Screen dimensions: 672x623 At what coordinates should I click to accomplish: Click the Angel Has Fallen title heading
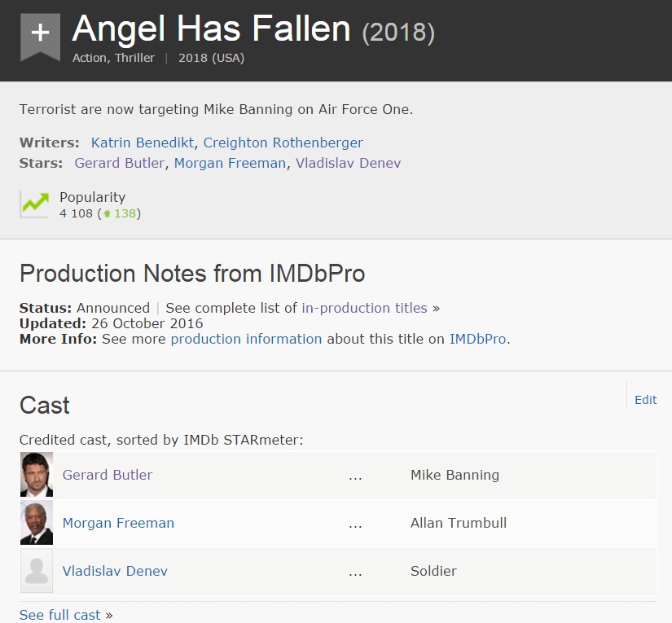[211, 29]
